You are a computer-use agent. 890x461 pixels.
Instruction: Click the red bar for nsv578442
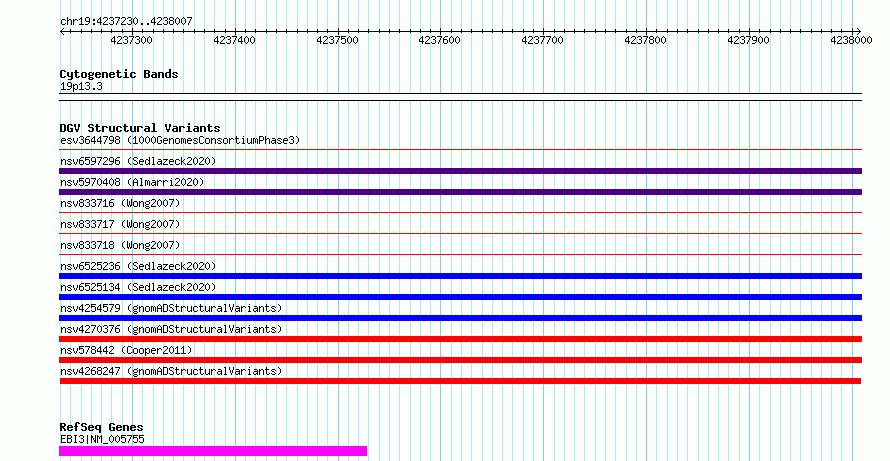click(460, 360)
